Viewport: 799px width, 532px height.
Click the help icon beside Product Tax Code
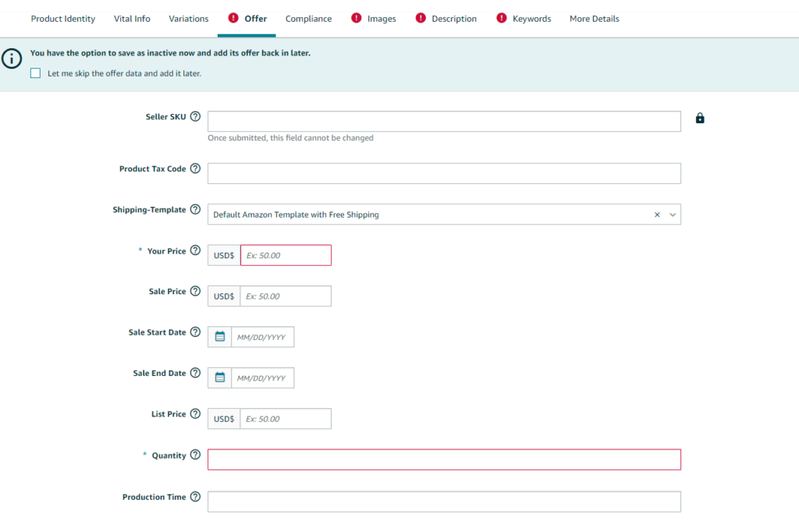pos(195,168)
